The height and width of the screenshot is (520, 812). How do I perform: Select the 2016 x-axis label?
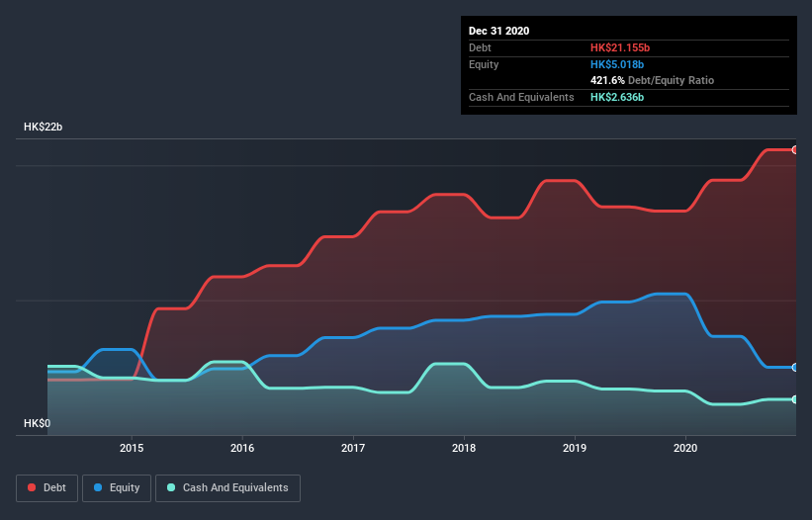tap(242, 448)
